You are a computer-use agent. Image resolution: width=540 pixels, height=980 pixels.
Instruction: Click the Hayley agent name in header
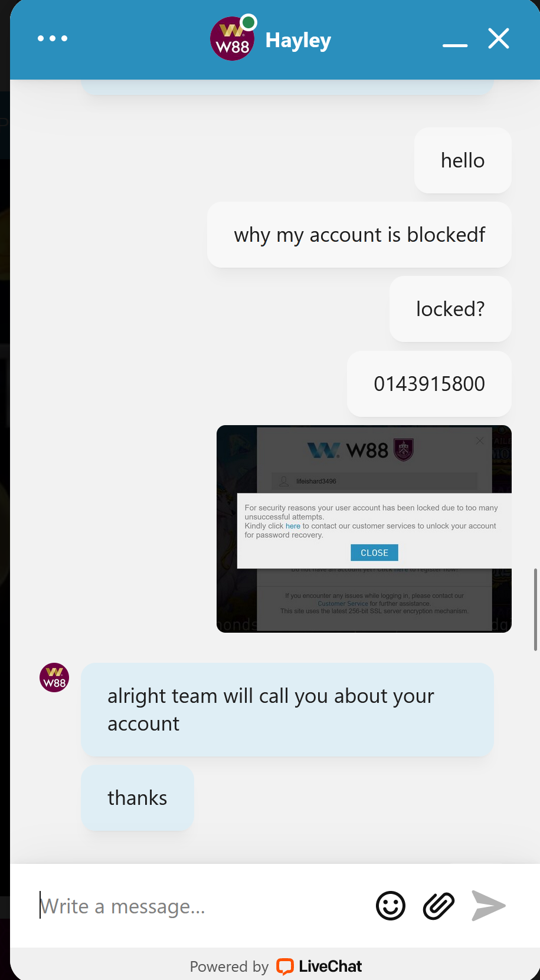[x=298, y=40]
